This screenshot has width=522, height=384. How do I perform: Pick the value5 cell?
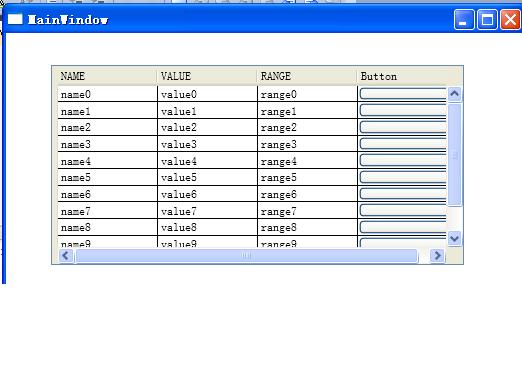(207, 177)
